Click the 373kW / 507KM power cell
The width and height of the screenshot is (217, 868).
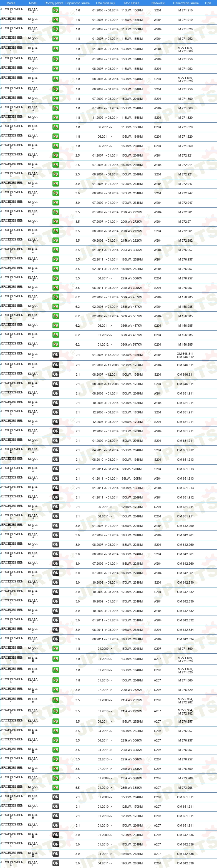click(x=132, y=316)
